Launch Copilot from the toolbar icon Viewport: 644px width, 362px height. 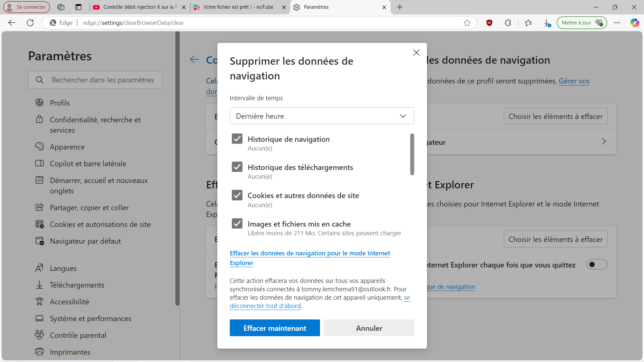(x=634, y=23)
